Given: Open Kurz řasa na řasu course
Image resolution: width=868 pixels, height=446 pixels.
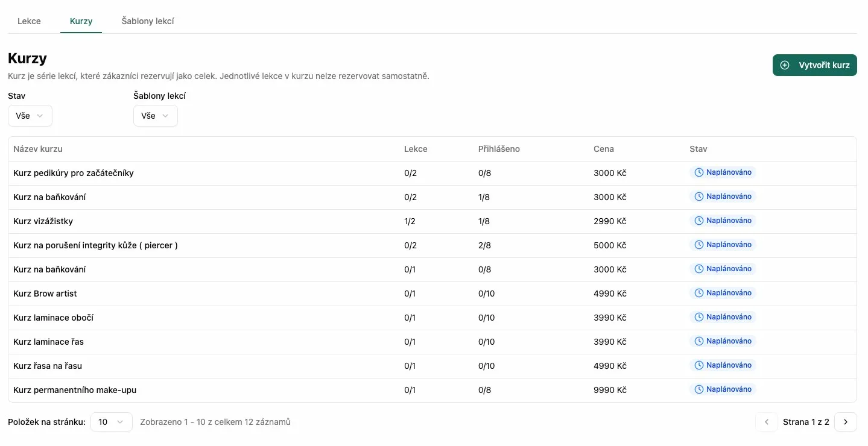Looking at the screenshot, I should click(x=48, y=366).
